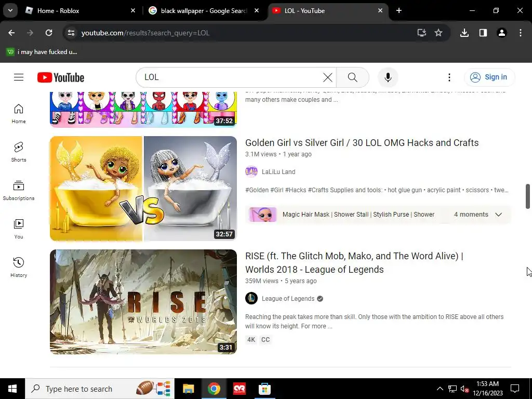
Task: Open the LaLiLu Land channel name
Action: click(x=278, y=171)
